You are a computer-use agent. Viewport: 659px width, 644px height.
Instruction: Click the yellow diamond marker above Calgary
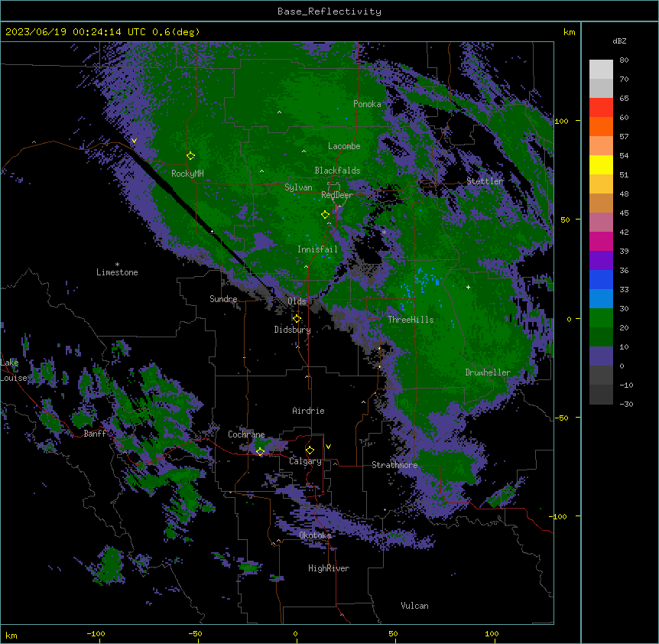(310, 450)
